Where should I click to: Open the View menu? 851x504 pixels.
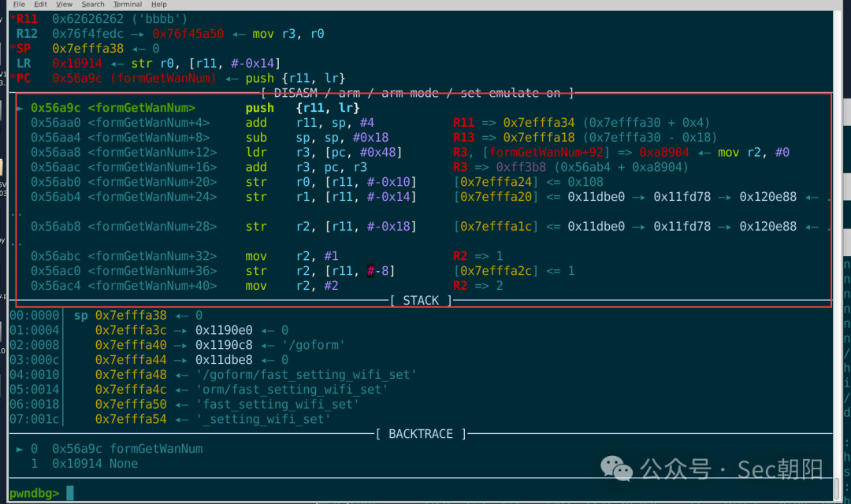click(64, 5)
